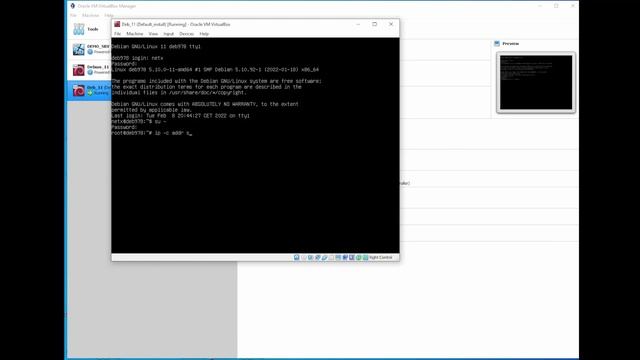The height and width of the screenshot is (360, 640).
Task: Open Devices menu in the Deb_11 VM window
Action: [x=187, y=34]
